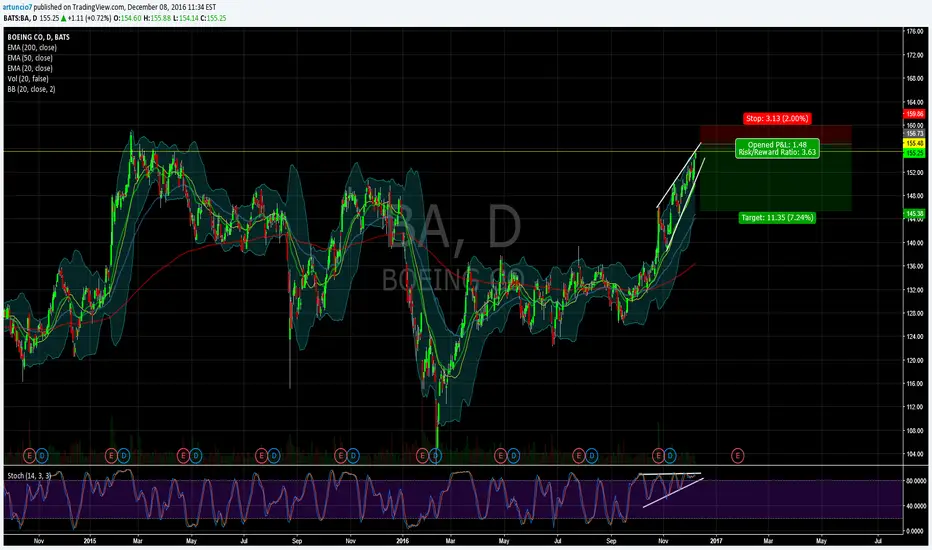Viewport: 932px width, 550px height.
Task: Open earnings marker E near late January 2016
Action: coord(422,456)
